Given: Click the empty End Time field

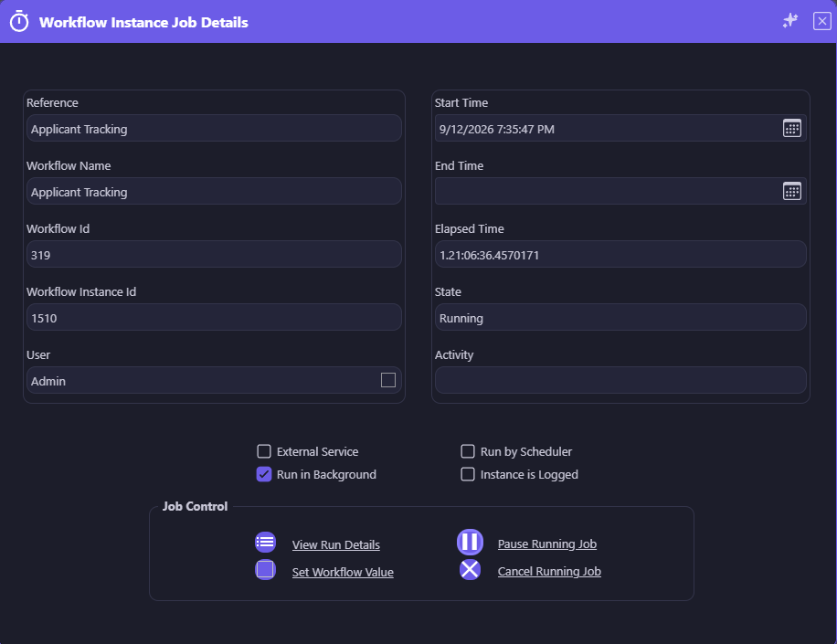Looking at the screenshot, I should tap(620, 191).
